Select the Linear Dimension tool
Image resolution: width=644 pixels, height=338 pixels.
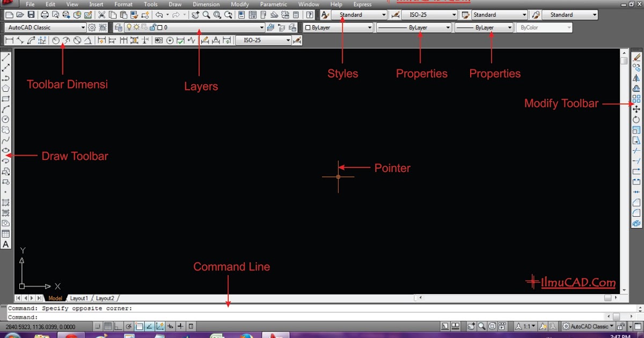tap(8, 40)
